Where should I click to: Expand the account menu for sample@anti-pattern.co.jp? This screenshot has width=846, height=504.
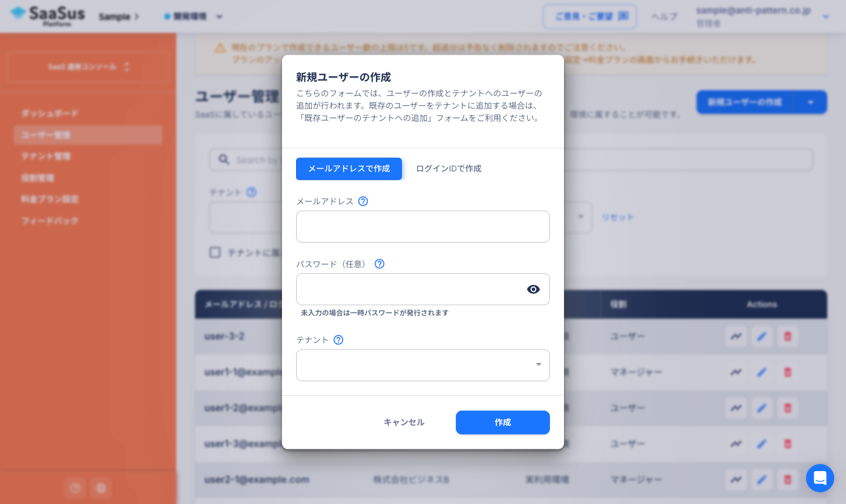825,16
